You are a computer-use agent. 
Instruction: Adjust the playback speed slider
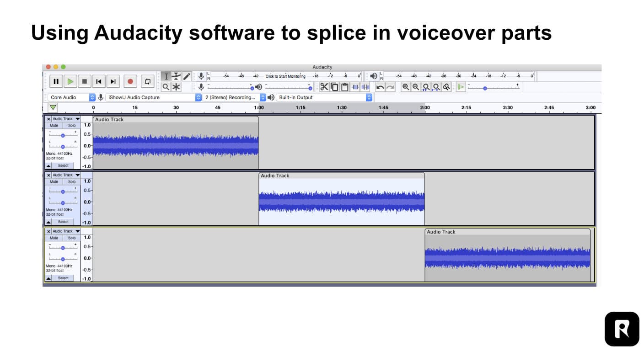click(493, 87)
